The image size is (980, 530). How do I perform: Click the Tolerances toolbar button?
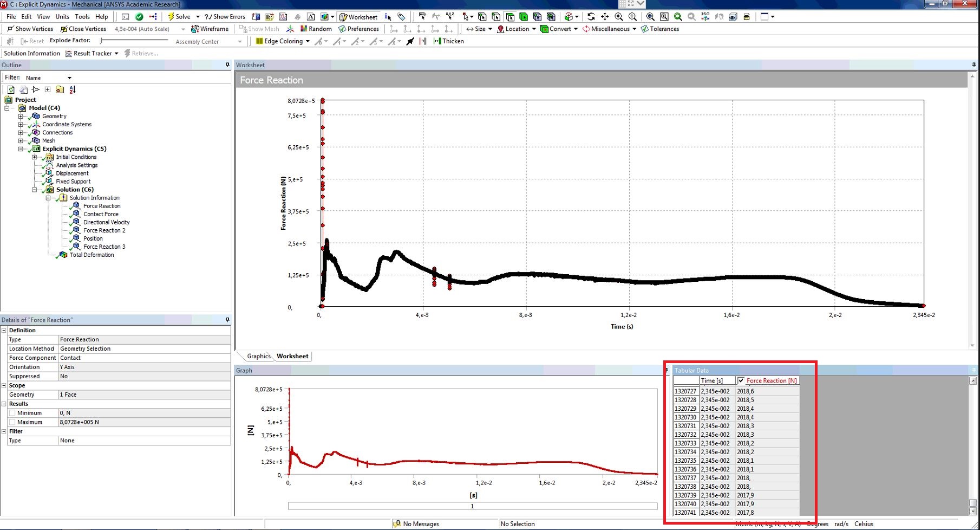660,29
